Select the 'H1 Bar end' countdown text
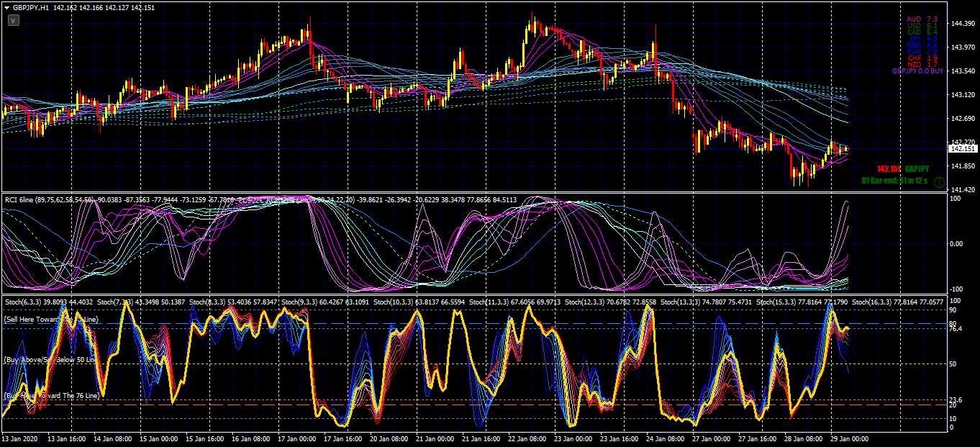Viewport: 980px width, 447px height. click(x=895, y=181)
